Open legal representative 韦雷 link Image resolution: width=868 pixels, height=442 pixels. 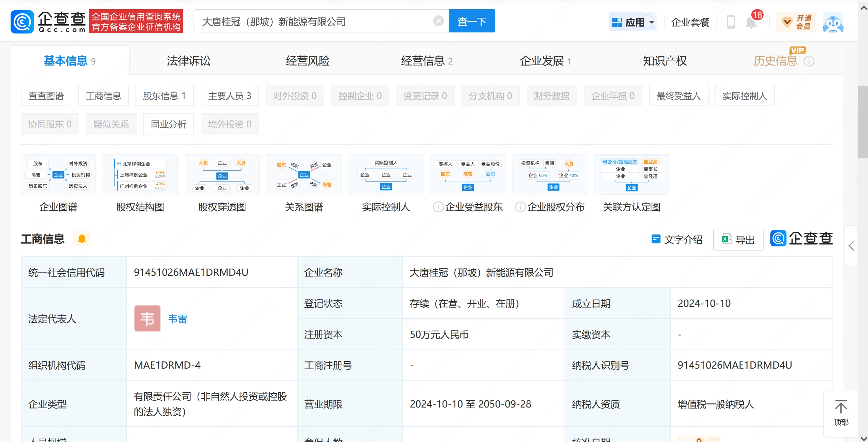(177, 319)
